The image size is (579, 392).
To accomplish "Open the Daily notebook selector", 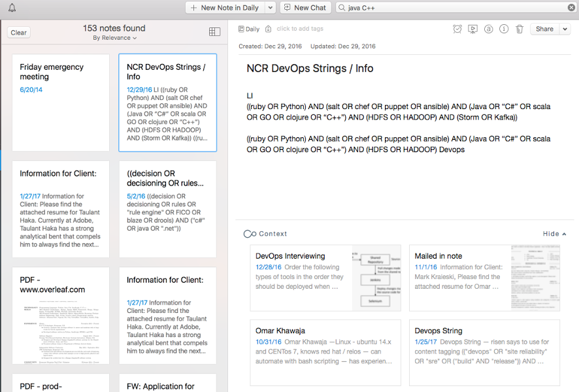I will click(249, 29).
